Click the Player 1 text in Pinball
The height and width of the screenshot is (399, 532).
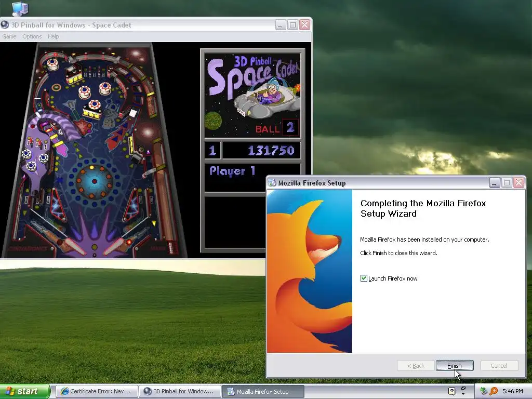[232, 171]
